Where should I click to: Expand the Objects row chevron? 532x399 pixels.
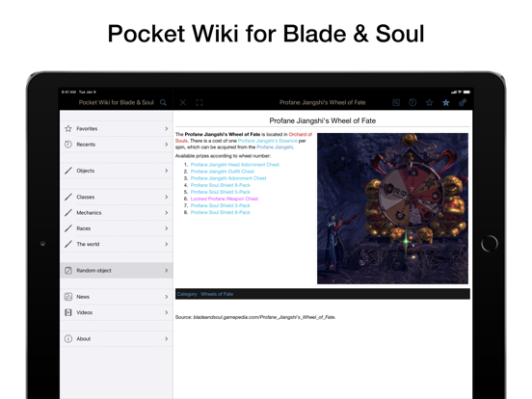(x=166, y=171)
